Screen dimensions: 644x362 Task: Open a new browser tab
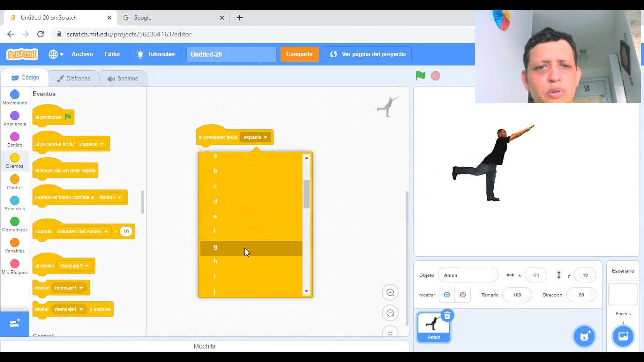click(240, 18)
